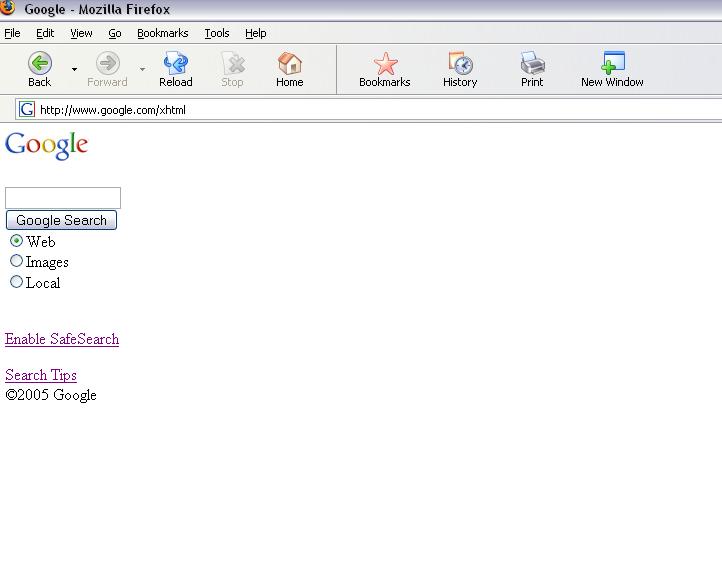The image size is (722, 574).
Task: Select the Images search option
Action: (x=16, y=261)
